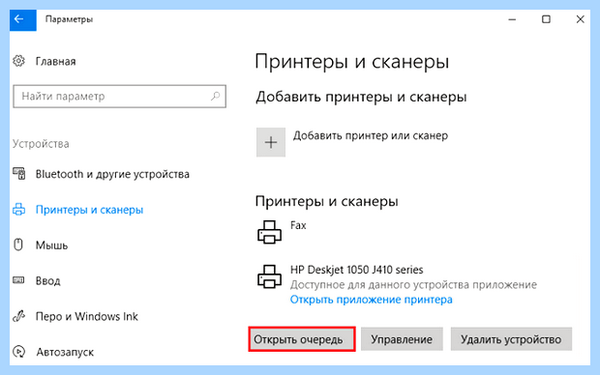
Task: Open the Автозапуск settings section
Action: pyautogui.click(x=65, y=352)
